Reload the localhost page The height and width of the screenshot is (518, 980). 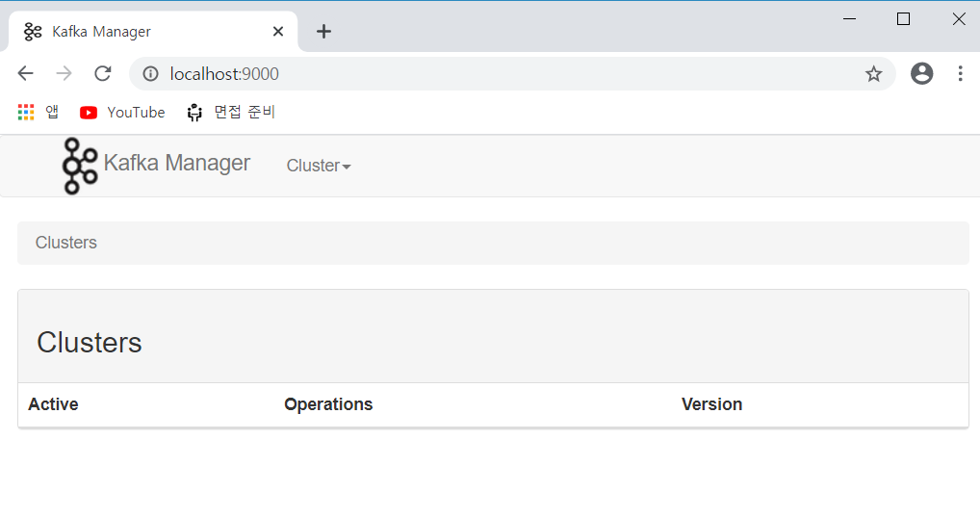pos(102,74)
